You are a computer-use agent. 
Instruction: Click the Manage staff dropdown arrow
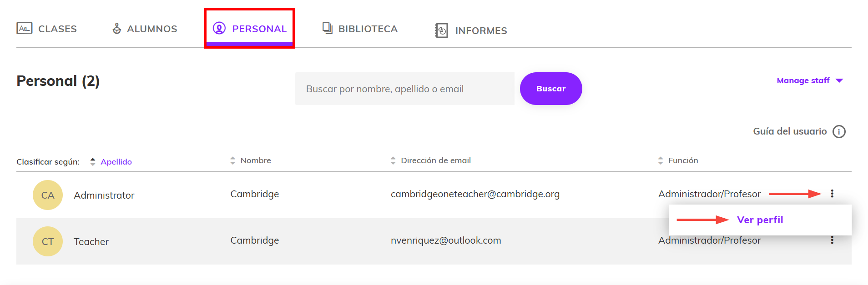tap(840, 80)
